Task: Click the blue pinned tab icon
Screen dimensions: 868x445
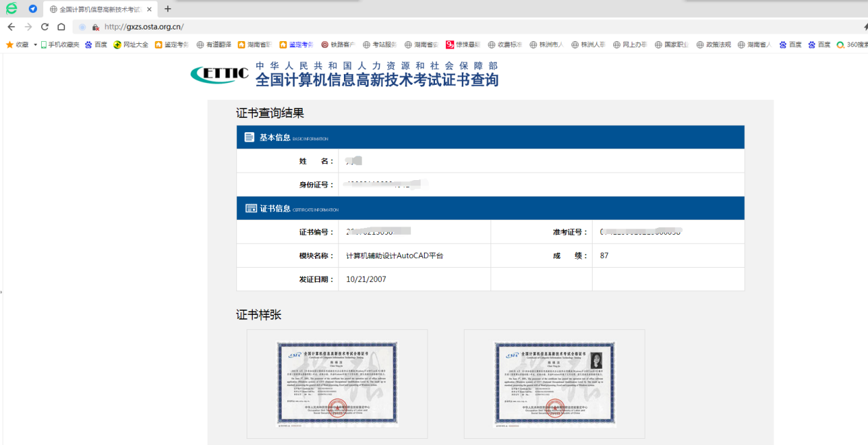Action: pyautogui.click(x=33, y=9)
